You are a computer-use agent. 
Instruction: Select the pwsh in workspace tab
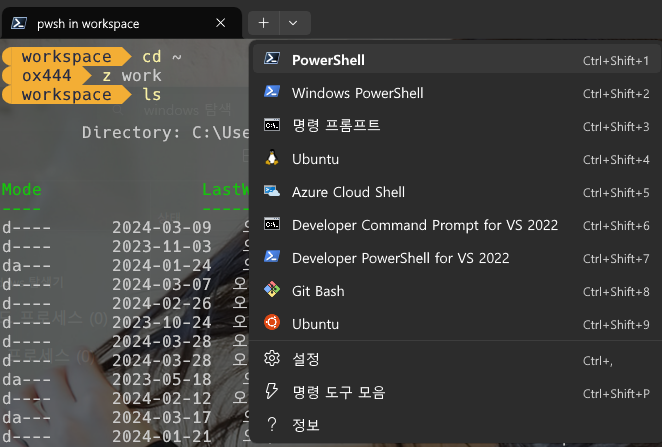pyautogui.click(x=122, y=23)
